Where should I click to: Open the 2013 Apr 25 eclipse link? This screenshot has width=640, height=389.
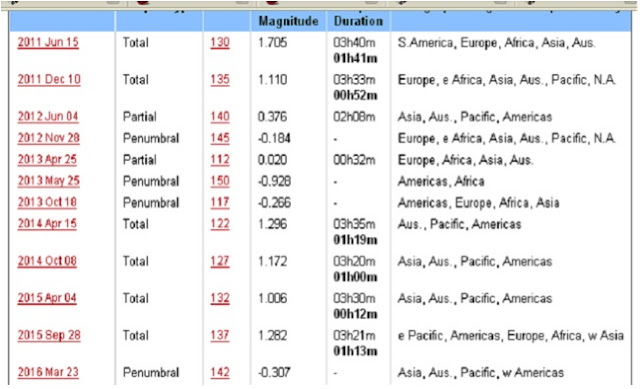47,159
